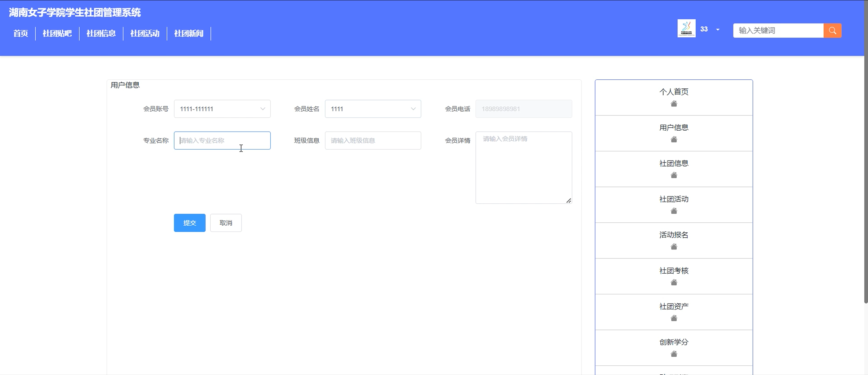Open 社团信息 in the top navigation
868x375 pixels.
(x=101, y=33)
